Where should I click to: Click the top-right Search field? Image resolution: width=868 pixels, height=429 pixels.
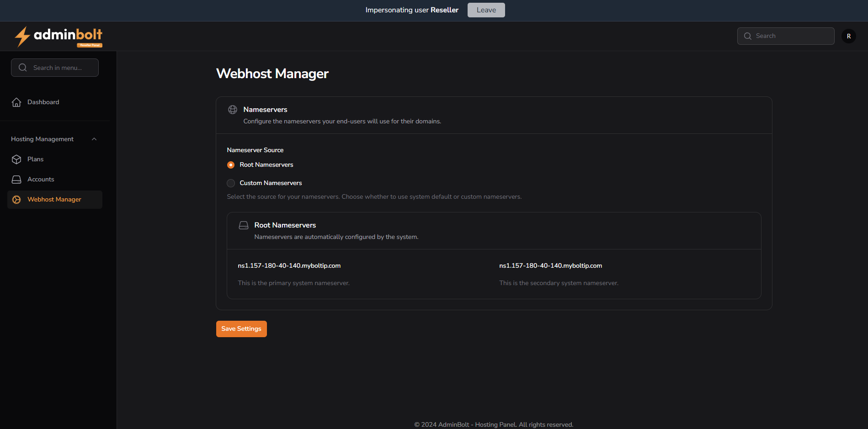pos(785,36)
